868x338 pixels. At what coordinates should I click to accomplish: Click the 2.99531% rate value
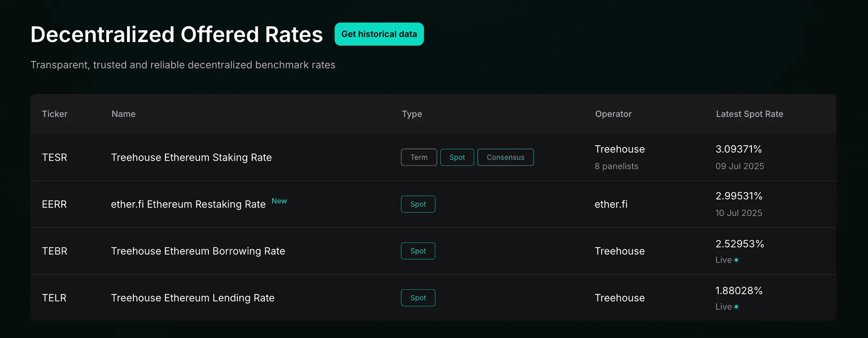(x=739, y=196)
